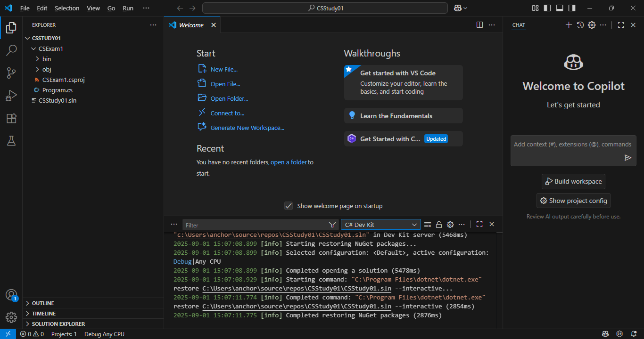Open the Manage gear in activity bar
The width and height of the screenshot is (644, 339).
tap(11, 317)
